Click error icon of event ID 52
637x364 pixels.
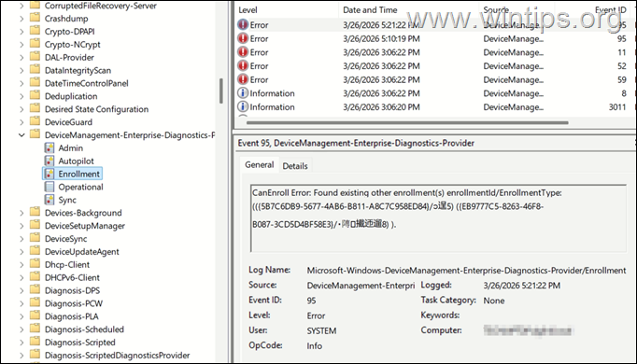pos(243,65)
